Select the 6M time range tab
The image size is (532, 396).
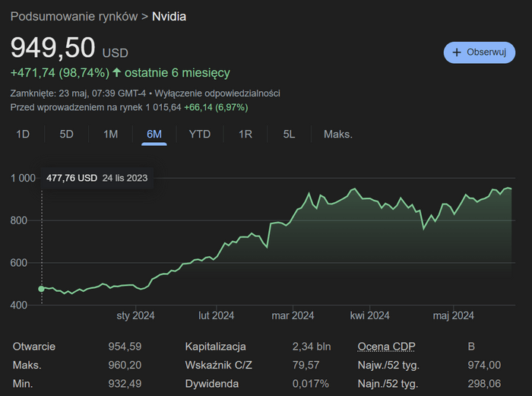click(x=154, y=135)
